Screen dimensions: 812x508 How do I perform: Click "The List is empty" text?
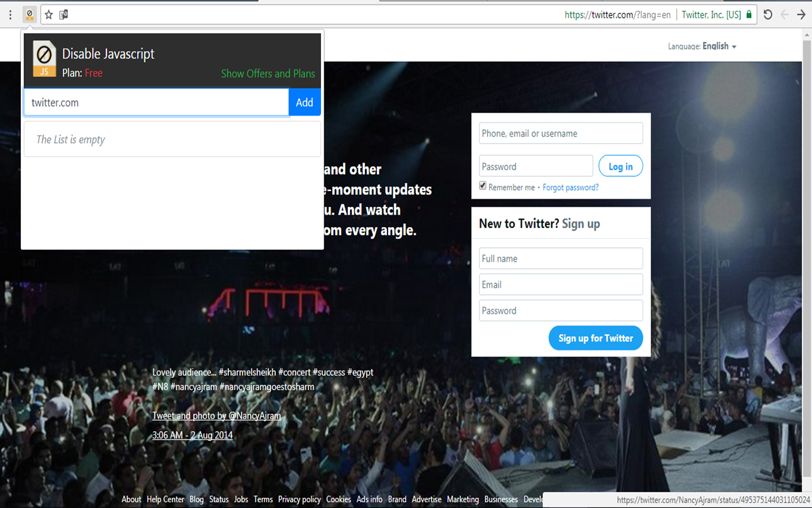(70, 140)
